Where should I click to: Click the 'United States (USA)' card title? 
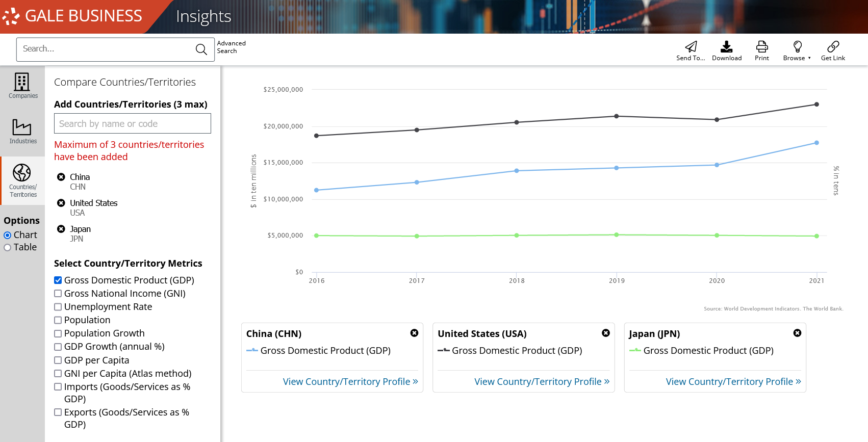[482, 333]
